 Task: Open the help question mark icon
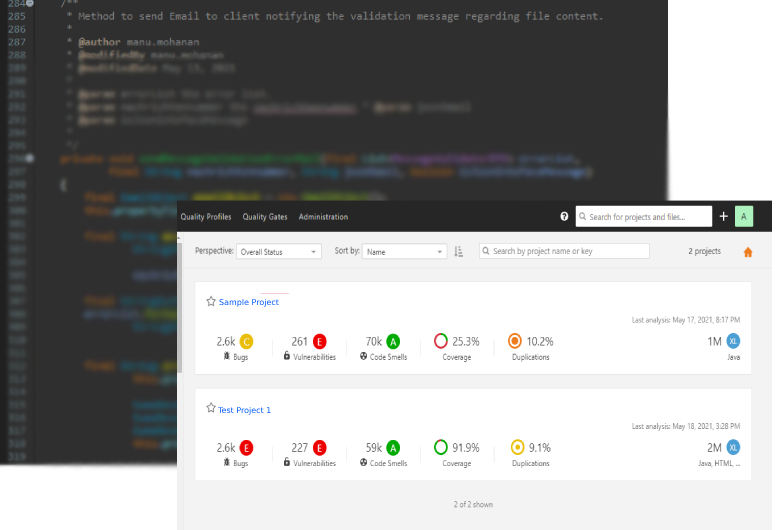click(564, 217)
